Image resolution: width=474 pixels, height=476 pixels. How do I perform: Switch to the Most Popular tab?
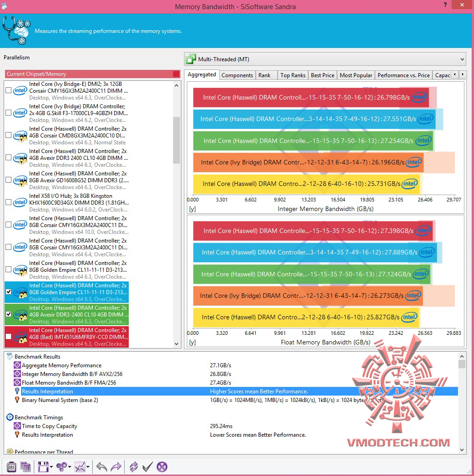[x=356, y=75]
